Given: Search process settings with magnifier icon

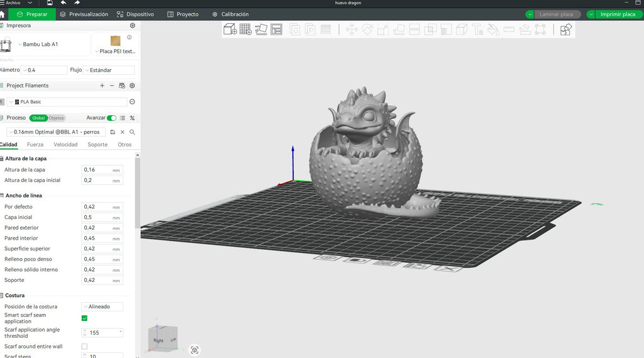Looking at the screenshot, I should pos(132,132).
